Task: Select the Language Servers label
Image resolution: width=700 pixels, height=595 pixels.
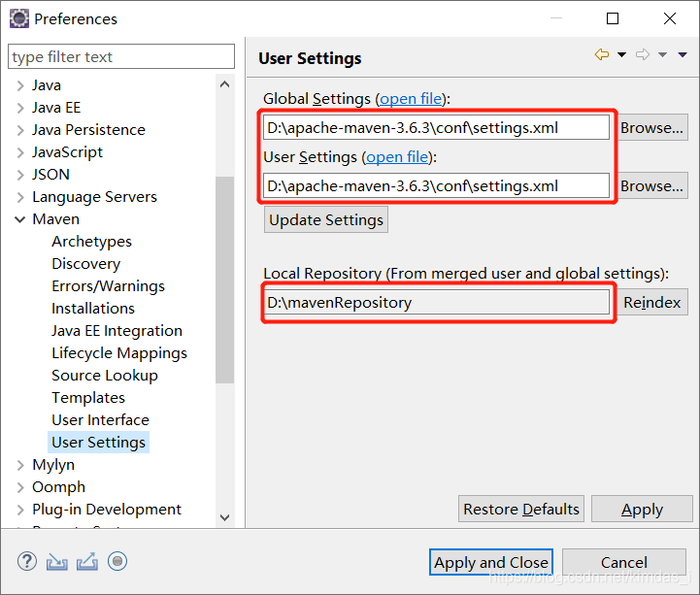Action: [x=94, y=197]
